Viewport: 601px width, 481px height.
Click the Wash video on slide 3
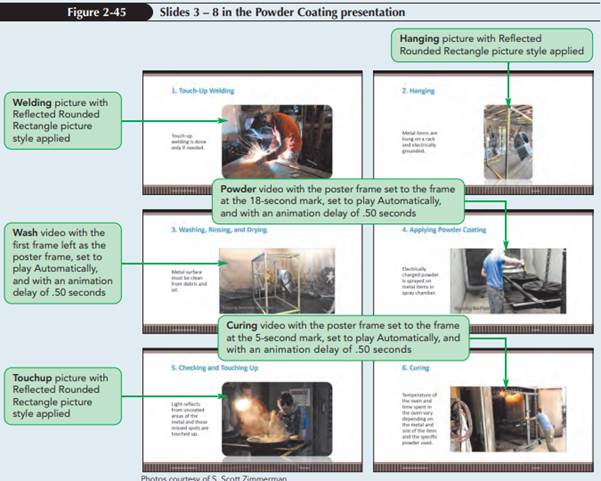[x=277, y=281]
